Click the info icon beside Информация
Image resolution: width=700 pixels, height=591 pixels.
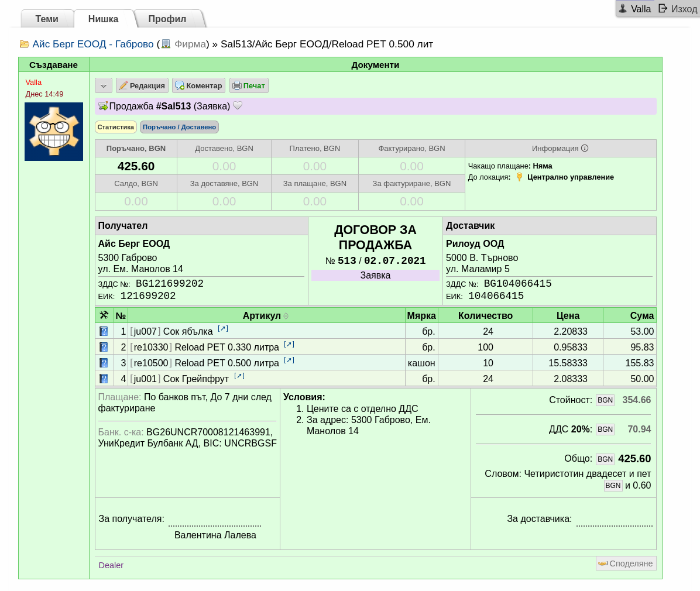pyautogui.click(x=585, y=148)
